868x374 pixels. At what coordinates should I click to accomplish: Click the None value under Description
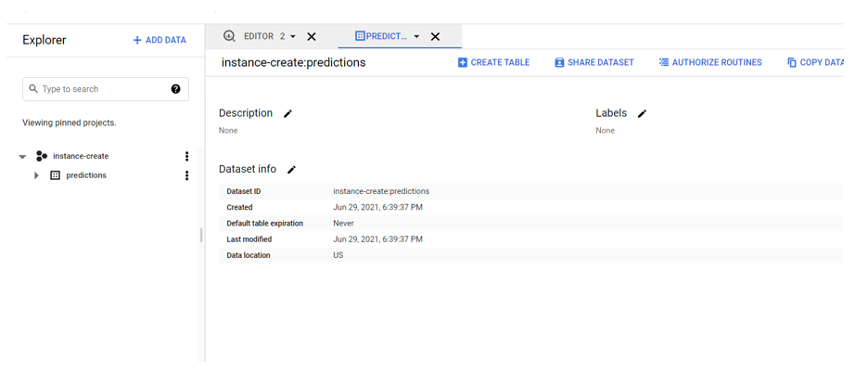point(228,131)
